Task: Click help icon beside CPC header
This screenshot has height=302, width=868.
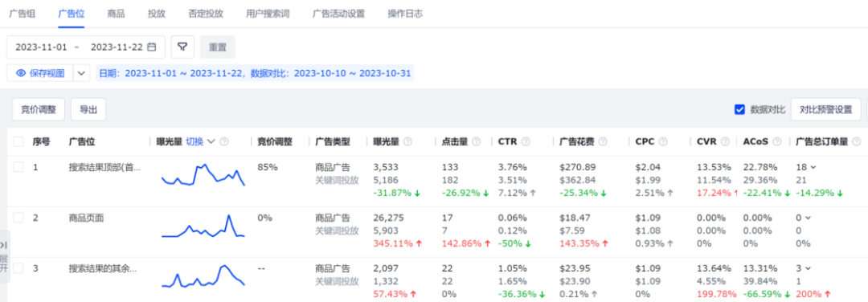Action: click(x=662, y=141)
